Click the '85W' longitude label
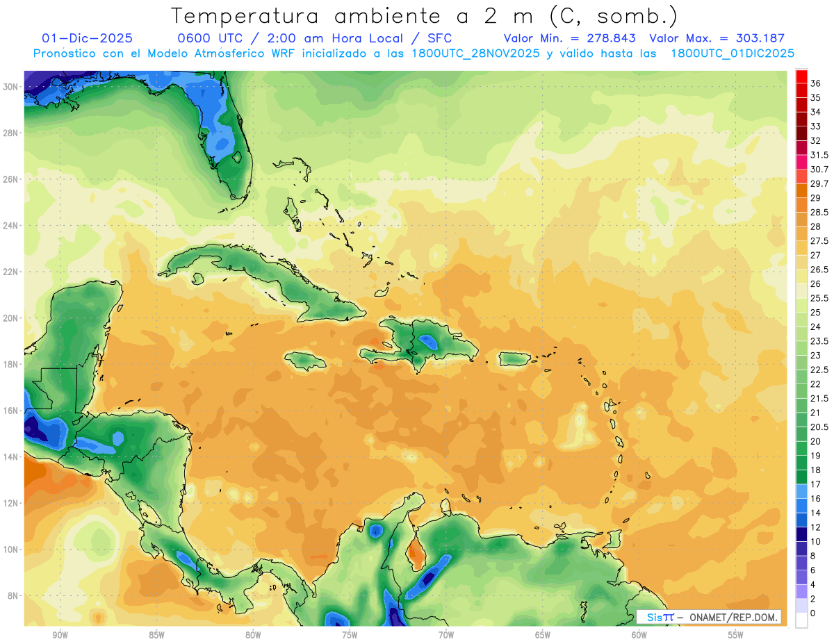Viewport: 834px width, 644px height. 156,635
